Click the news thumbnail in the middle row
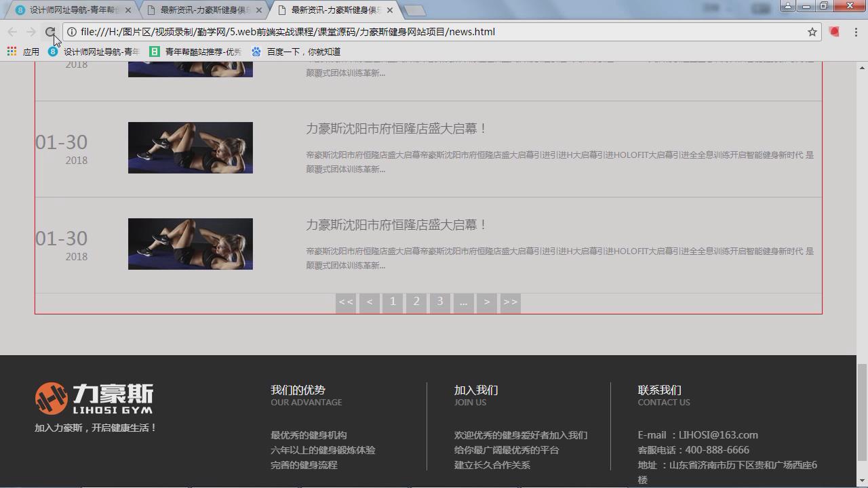 tap(191, 148)
